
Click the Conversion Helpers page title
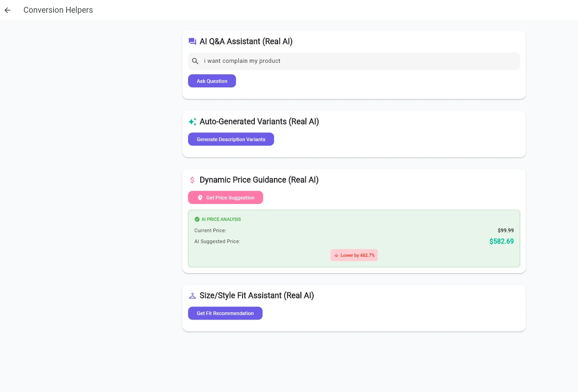pos(58,10)
